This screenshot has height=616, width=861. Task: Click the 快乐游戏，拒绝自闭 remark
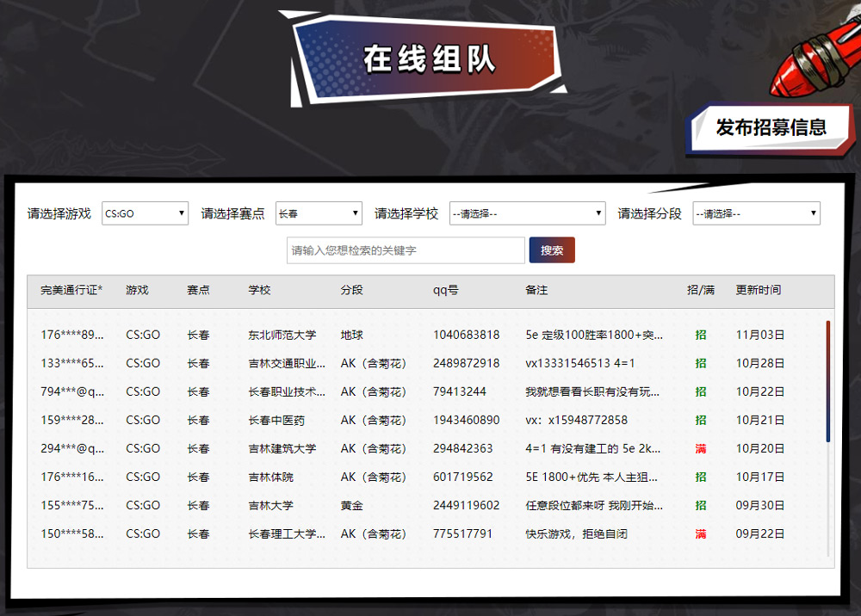576,533
